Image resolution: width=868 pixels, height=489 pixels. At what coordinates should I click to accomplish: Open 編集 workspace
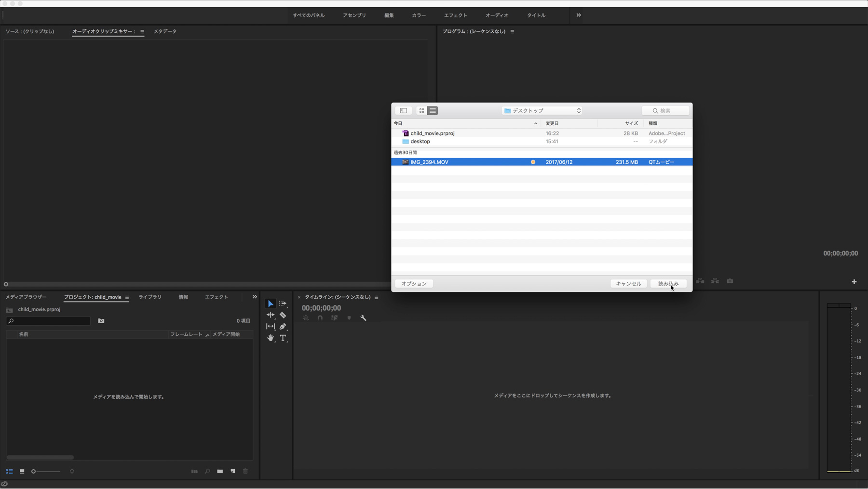click(x=389, y=15)
